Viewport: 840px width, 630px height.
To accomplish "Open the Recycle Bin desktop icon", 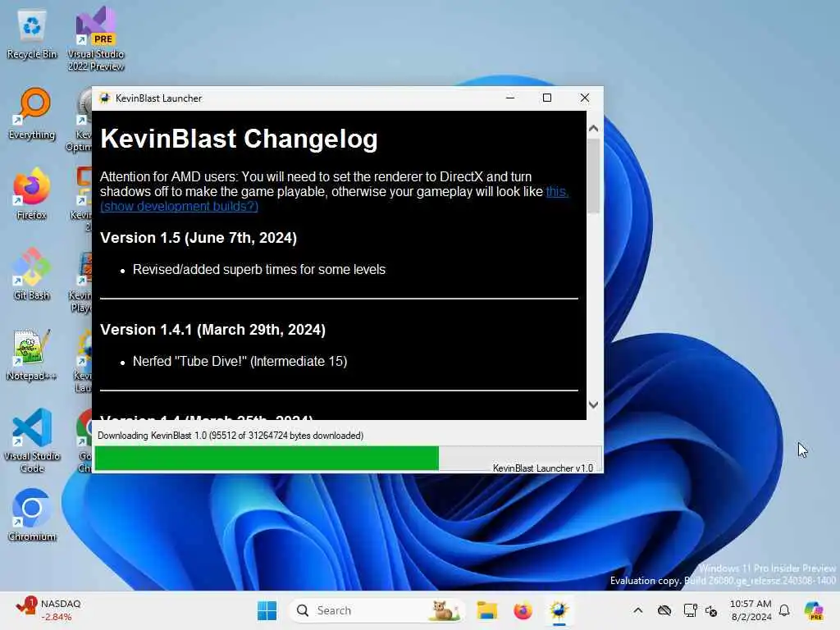I will click(32, 34).
